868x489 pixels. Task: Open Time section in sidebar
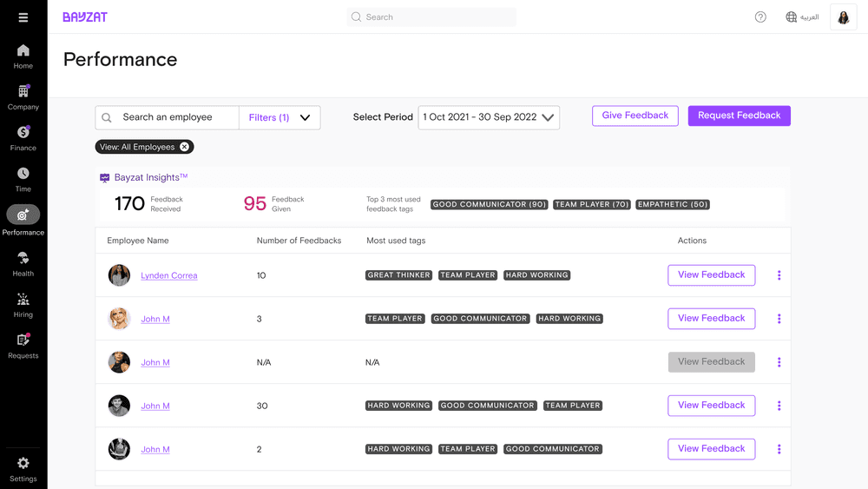tap(23, 180)
